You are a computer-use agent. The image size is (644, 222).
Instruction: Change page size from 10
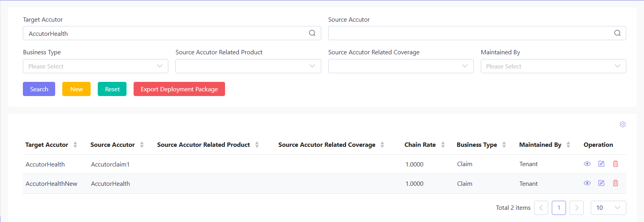(609, 208)
